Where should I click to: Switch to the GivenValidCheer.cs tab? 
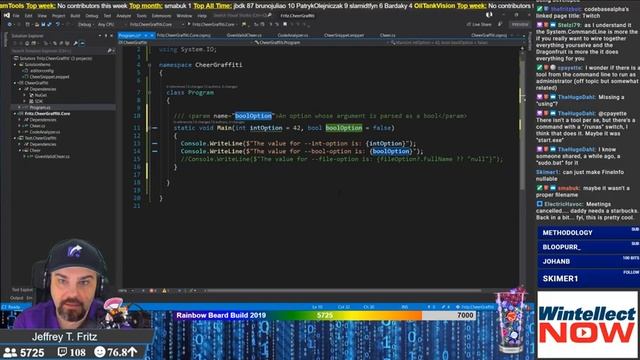click(x=244, y=36)
